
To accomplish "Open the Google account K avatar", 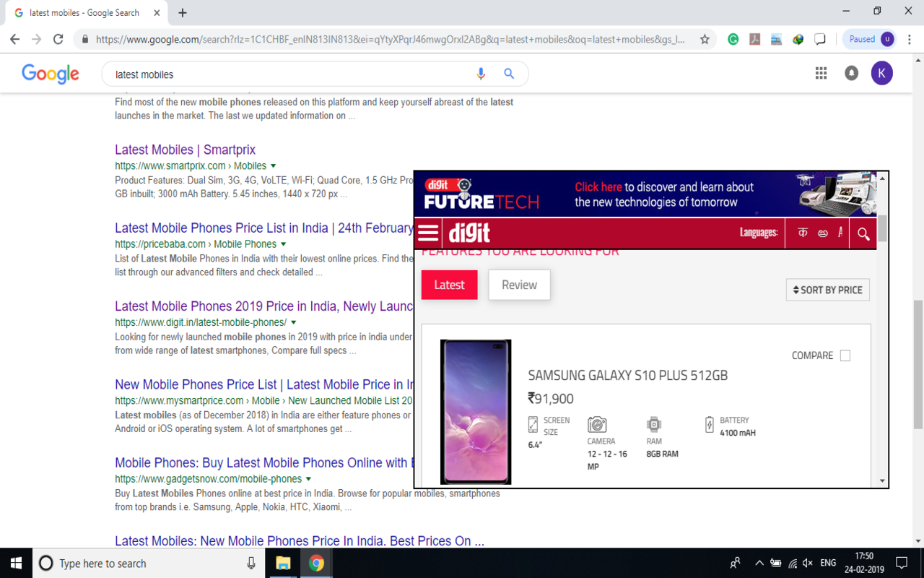I will (x=881, y=73).
